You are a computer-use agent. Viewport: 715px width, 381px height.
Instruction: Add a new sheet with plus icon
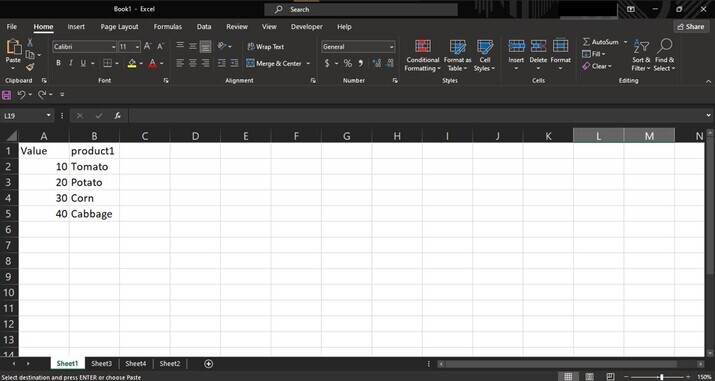(208, 364)
